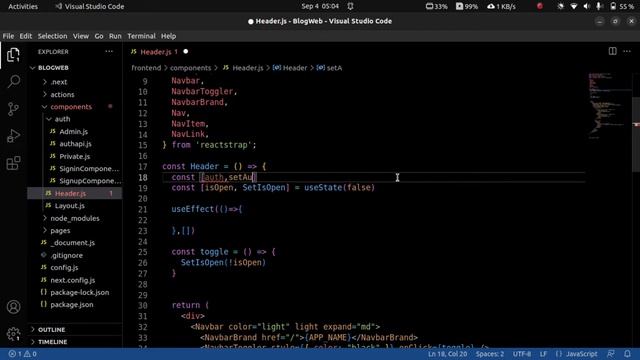Screen dimensions: 640x360
Task: Open _document.js file
Action: pos(72,243)
